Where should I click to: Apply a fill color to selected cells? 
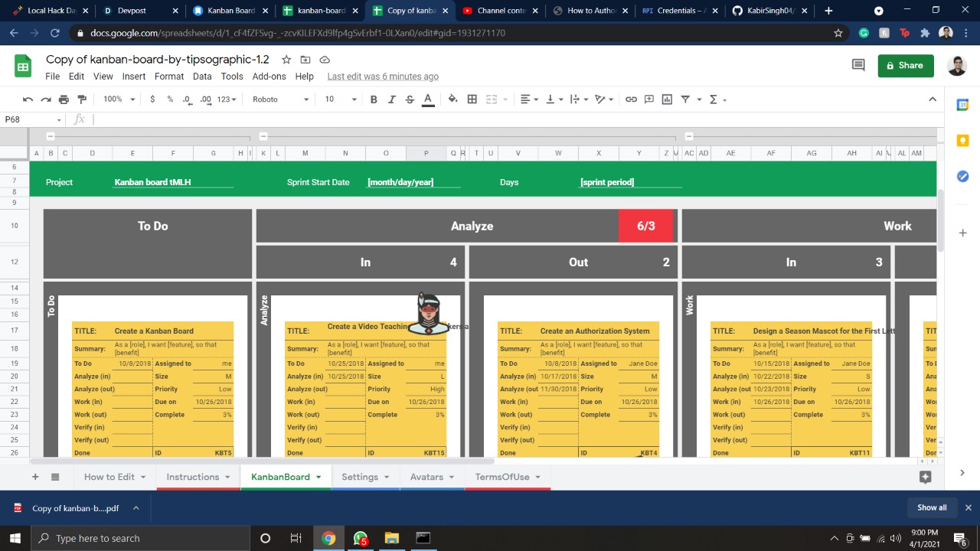452,99
